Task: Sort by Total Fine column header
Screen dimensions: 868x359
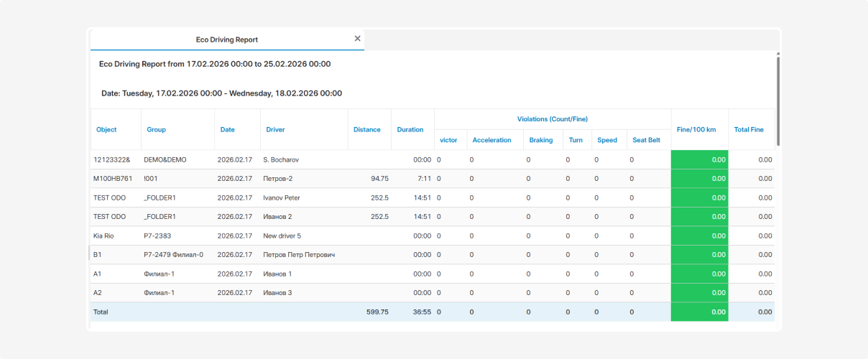Action: coord(749,130)
